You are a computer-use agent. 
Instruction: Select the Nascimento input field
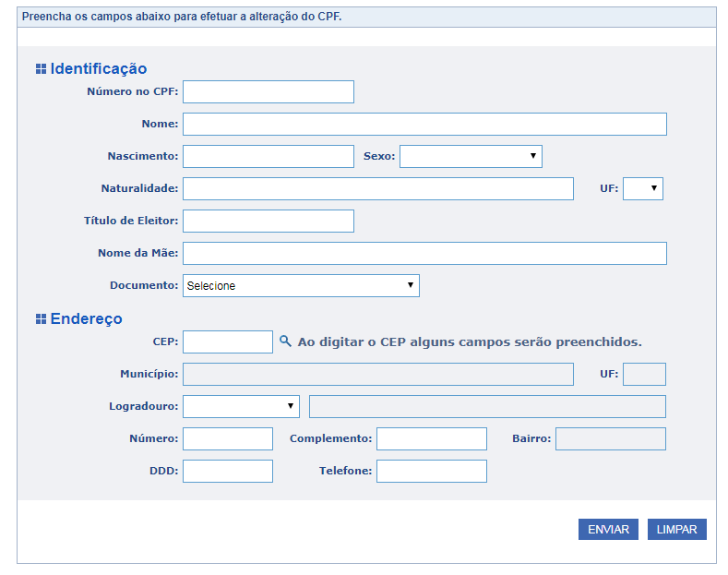(x=269, y=156)
